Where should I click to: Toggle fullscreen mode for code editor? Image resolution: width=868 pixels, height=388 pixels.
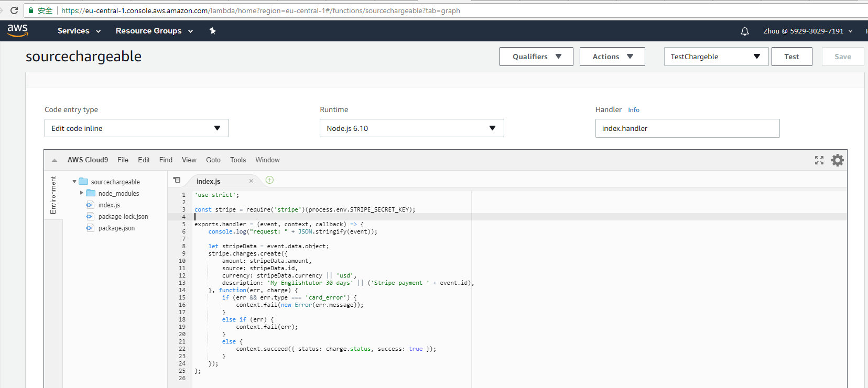click(819, 160)
